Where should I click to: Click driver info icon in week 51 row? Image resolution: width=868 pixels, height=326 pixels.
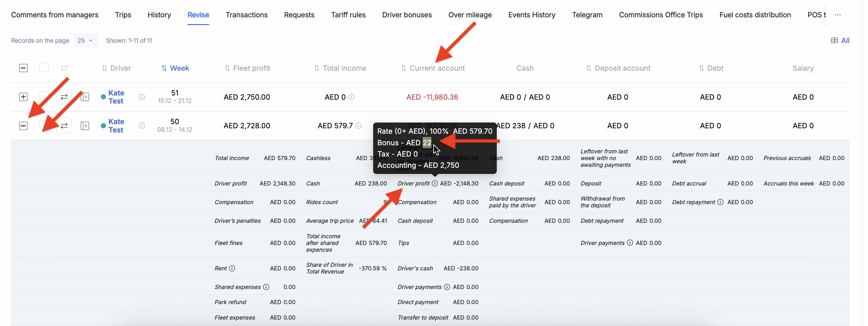[142, 97]
